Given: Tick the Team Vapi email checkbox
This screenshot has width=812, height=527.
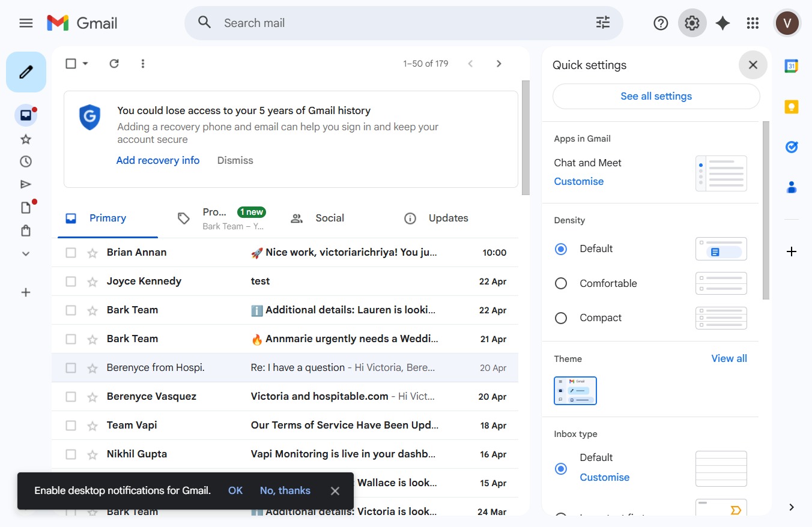Looking at the screenshot, I should coord(71,426).
